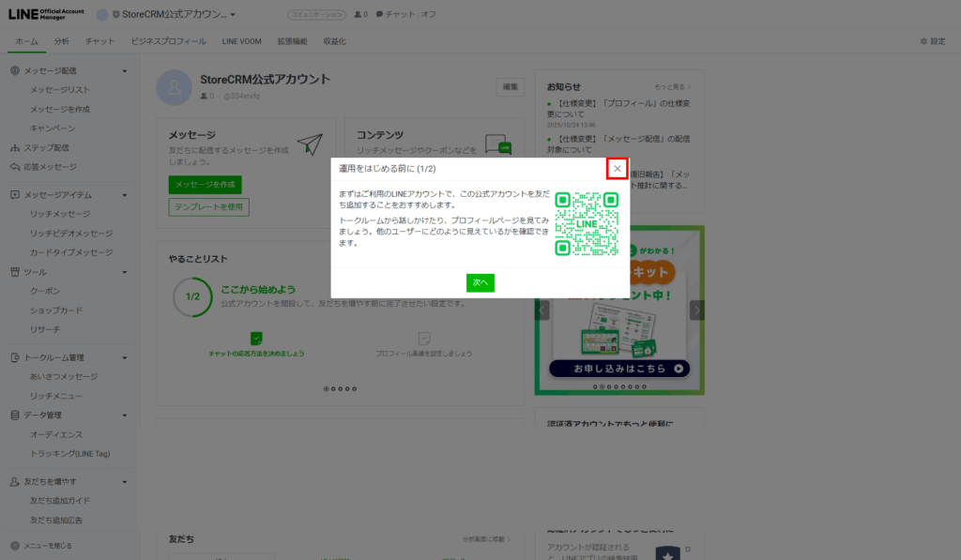Close the 運用をはじめる前に dialog
The image size is (961, 560).
[x=617, y=169]
